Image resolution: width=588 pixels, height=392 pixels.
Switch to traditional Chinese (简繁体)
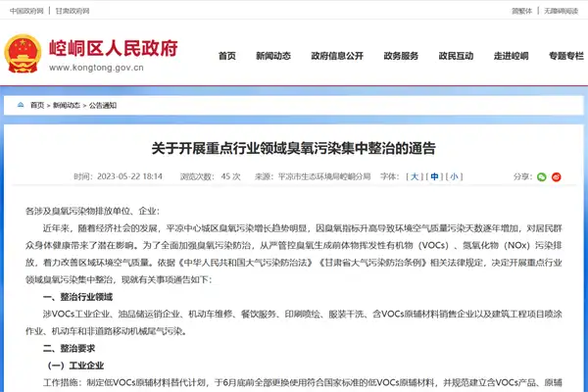(x=522, y=10)
